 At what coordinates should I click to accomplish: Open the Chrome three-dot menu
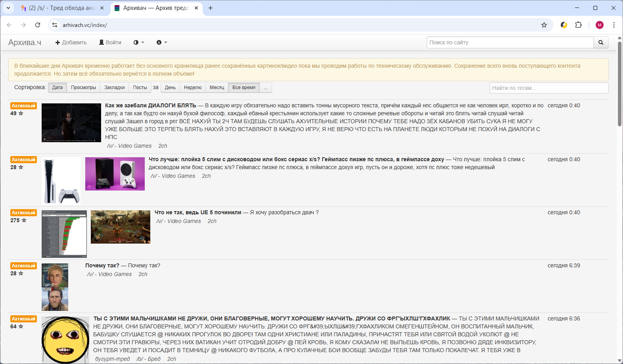(x=614, y=25)
